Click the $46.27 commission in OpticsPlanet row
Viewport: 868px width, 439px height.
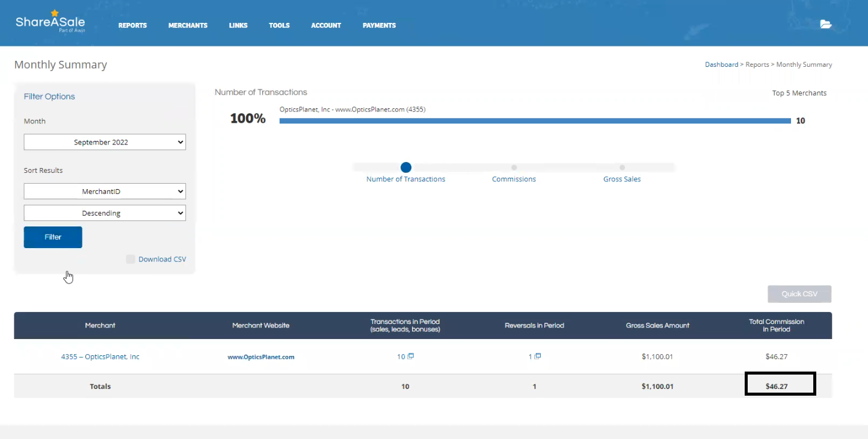(777, 356)
